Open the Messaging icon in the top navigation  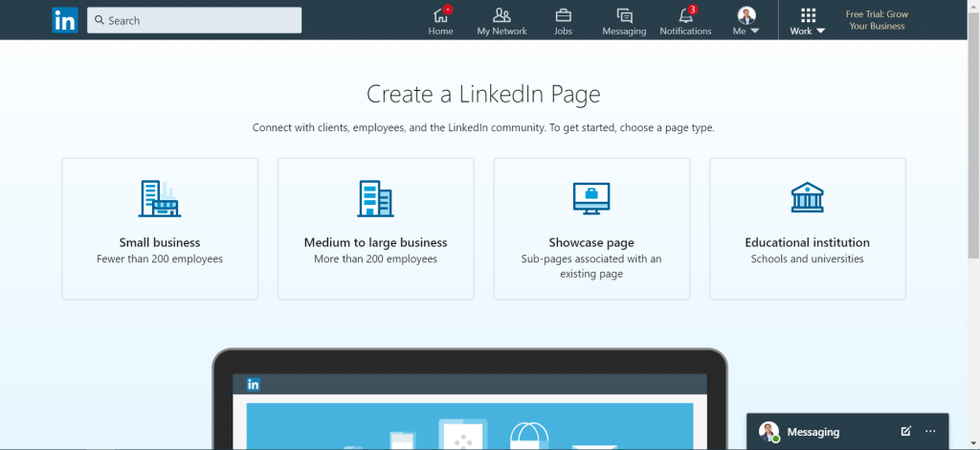624,15
